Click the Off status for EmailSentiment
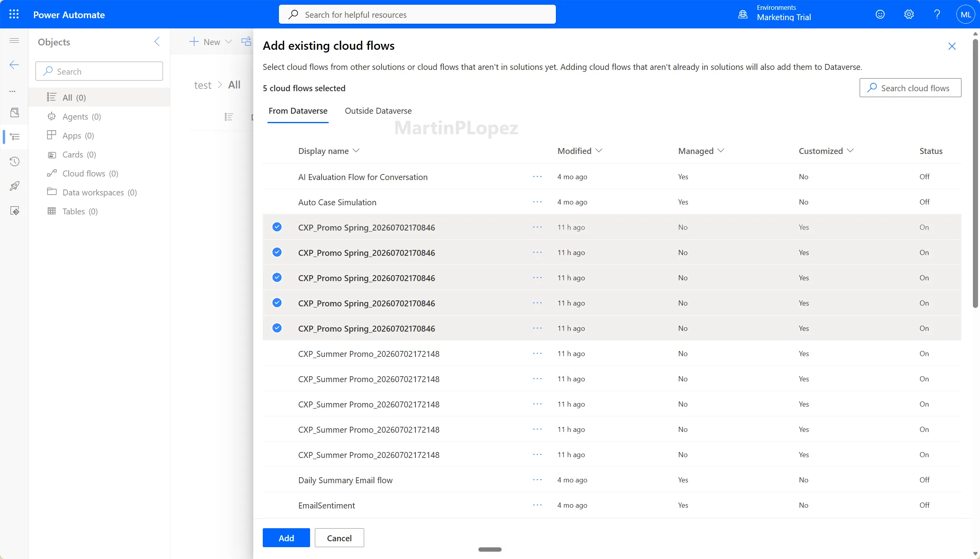The image size is (980, 559). tap(924, 505)
